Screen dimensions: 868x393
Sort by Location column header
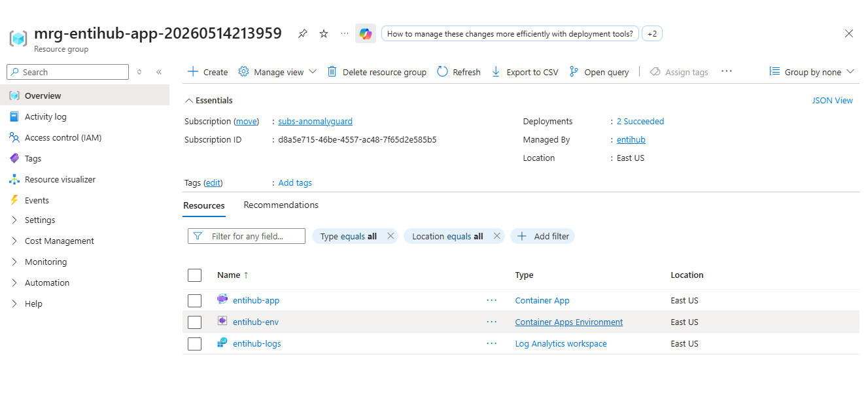687,275
